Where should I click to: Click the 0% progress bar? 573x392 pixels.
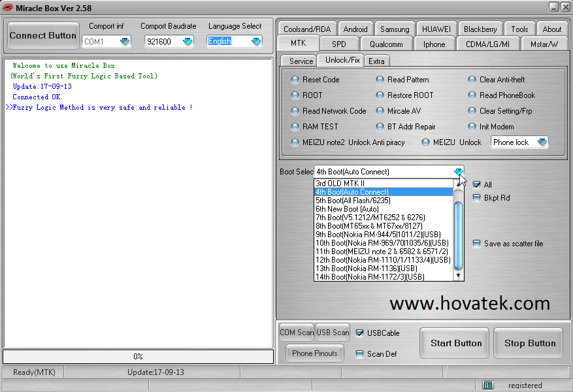(x=138, y=356)
